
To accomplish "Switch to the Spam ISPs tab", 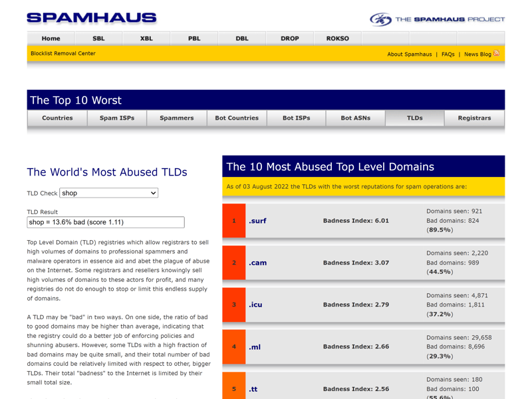I will pos(117,118).
